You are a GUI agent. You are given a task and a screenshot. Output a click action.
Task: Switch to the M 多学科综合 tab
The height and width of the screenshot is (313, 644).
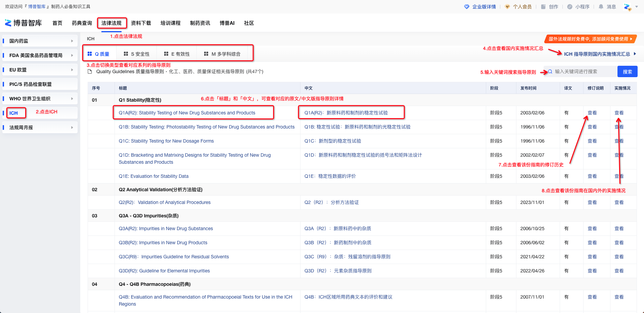pyautogui.click(x=222, y=54)
